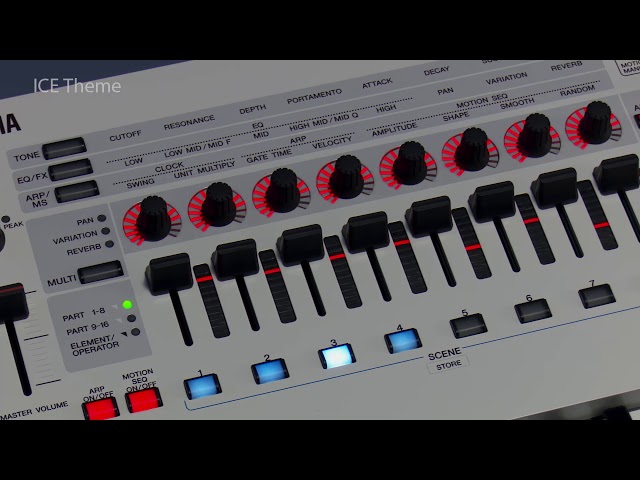
Task: Click the first slider fader cap
Action: (169, 274)
